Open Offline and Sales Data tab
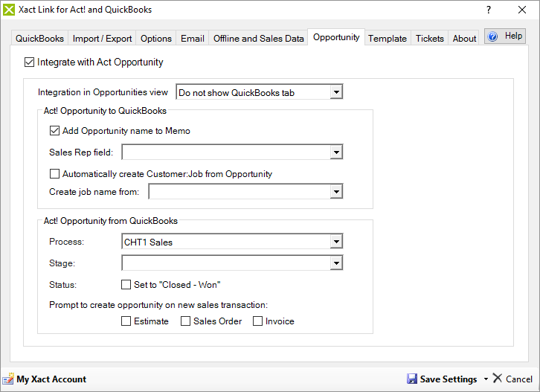 [258, 38]
